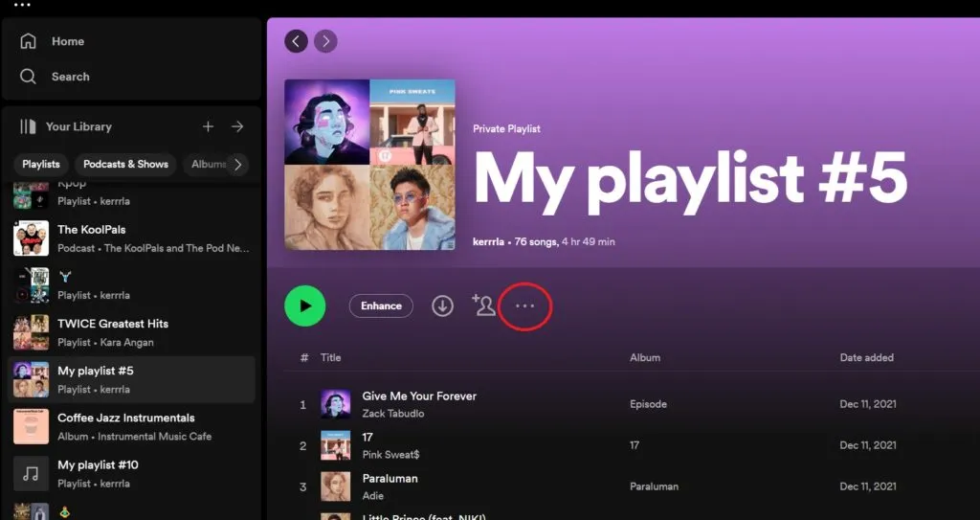
Task: Click the Coffee Jazz Instrumentals cover thumbnail
Action: coord(32,426)
